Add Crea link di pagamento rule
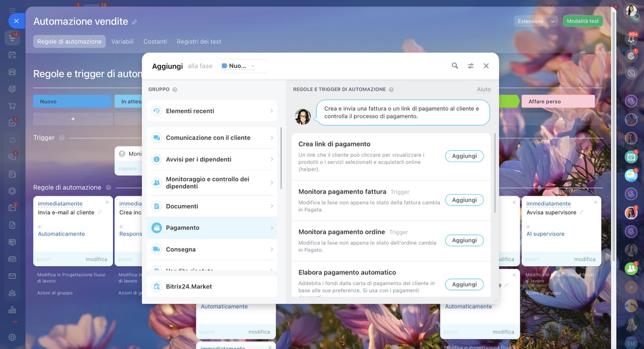The image size is (644, 349). tap(464, 156)
